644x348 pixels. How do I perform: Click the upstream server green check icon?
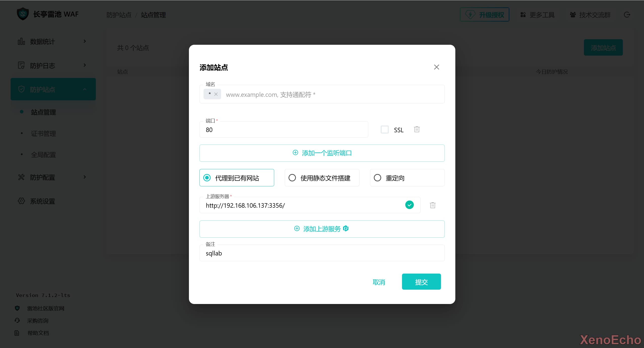point(409,205)
